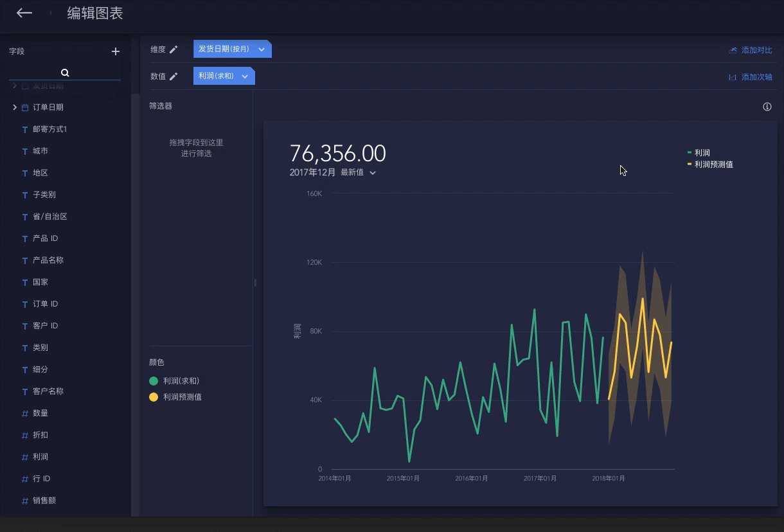Click the pencil icon next to 维度
Viewport: 784px width, 532px height.
pos(174,49)
